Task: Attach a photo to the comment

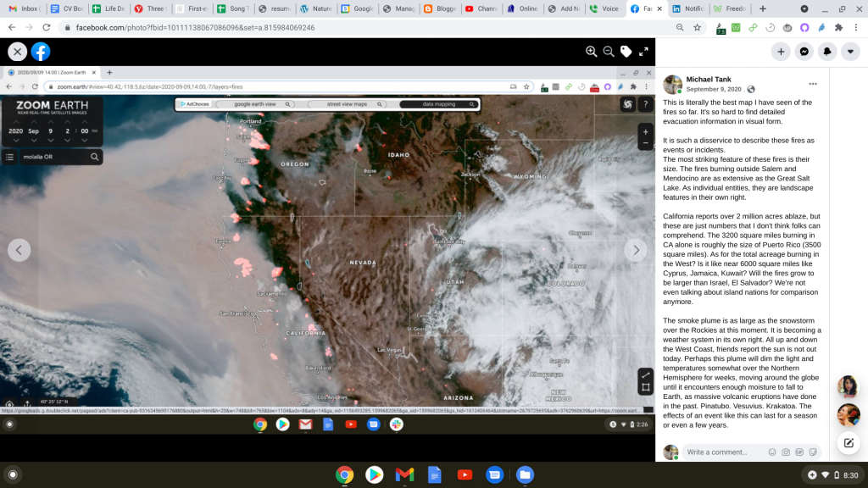Action: coord(786,452)
